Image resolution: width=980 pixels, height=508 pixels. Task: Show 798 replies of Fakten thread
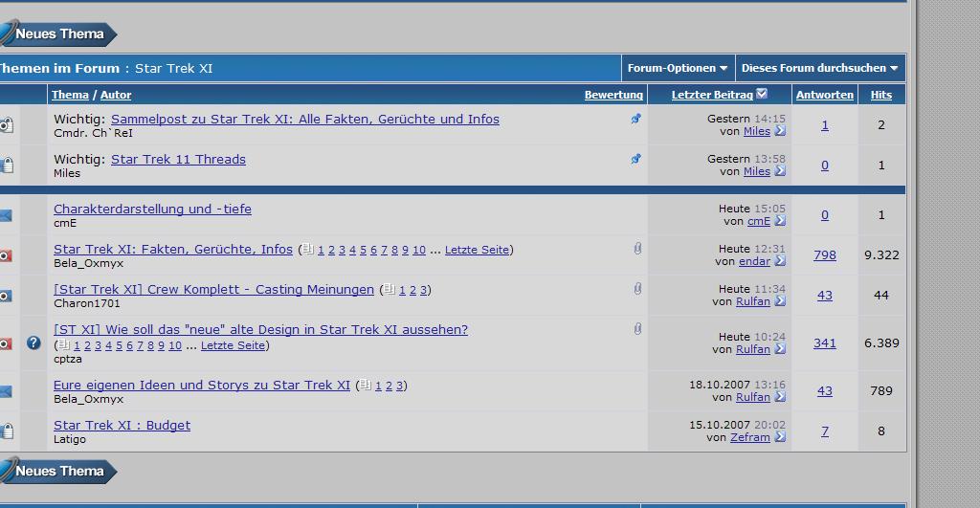click(825, 254)
